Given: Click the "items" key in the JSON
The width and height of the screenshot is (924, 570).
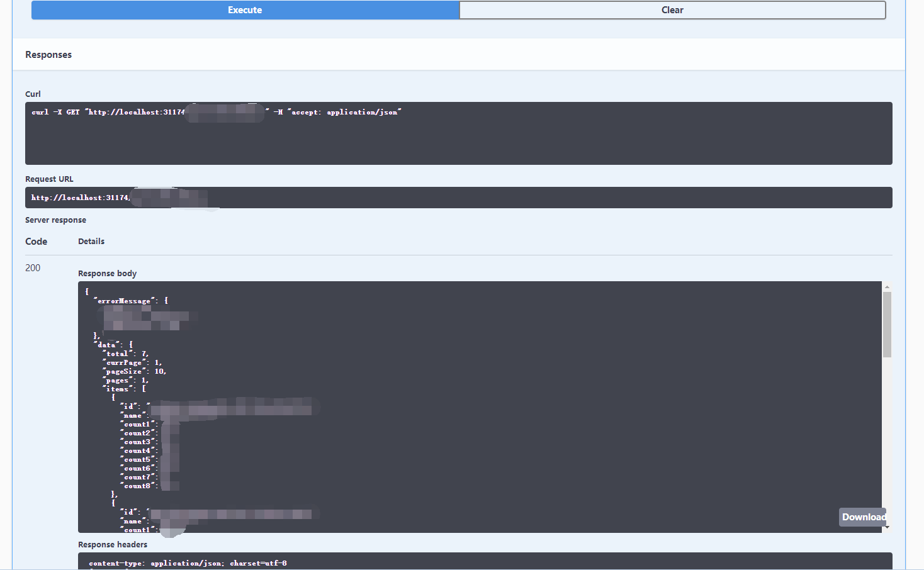Looking at the screenshot, I should [x=117, y=389].
